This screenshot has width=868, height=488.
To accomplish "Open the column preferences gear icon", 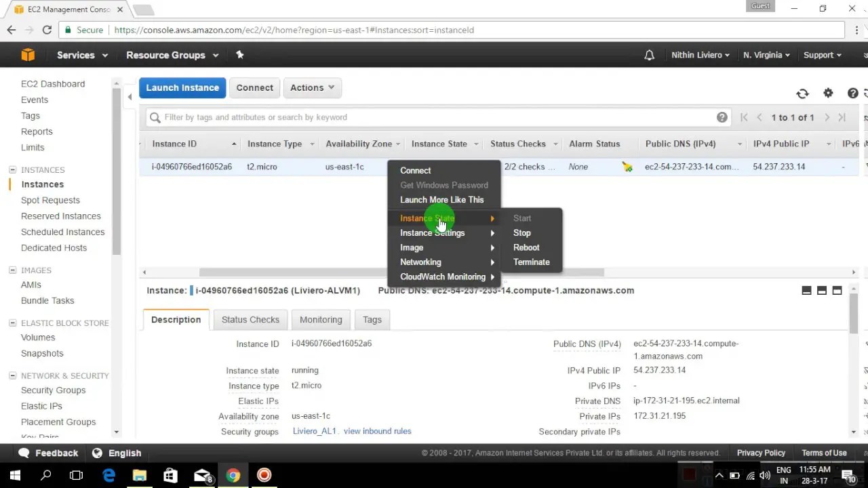I will (828, 94).
